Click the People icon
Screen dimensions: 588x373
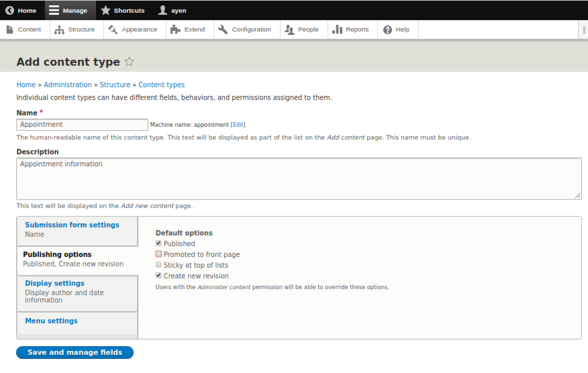(x=289, y=30)
